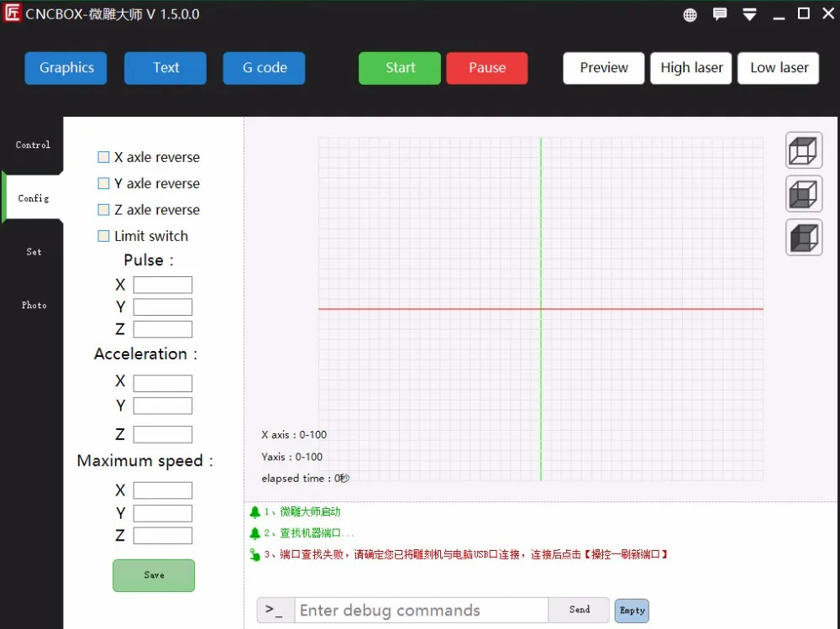Click the Preview button
The height and width of the screenshot is (629, 840).
(604, 68)
